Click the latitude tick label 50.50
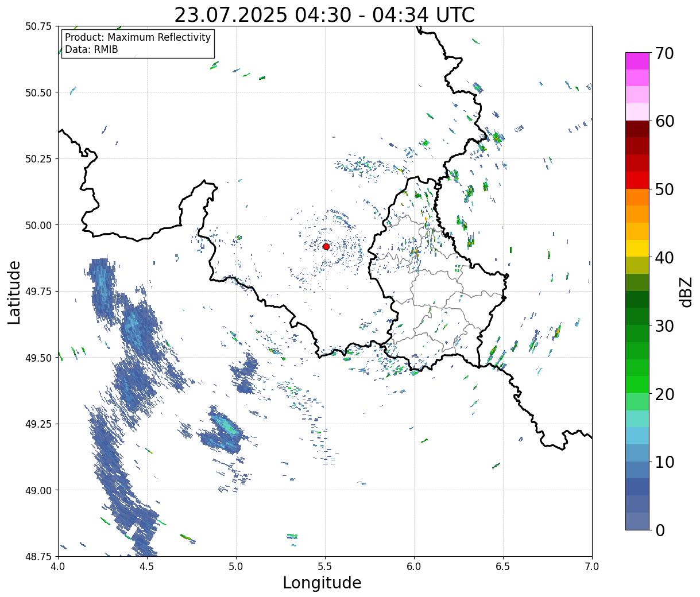700x597 pixels. [38, 92]
